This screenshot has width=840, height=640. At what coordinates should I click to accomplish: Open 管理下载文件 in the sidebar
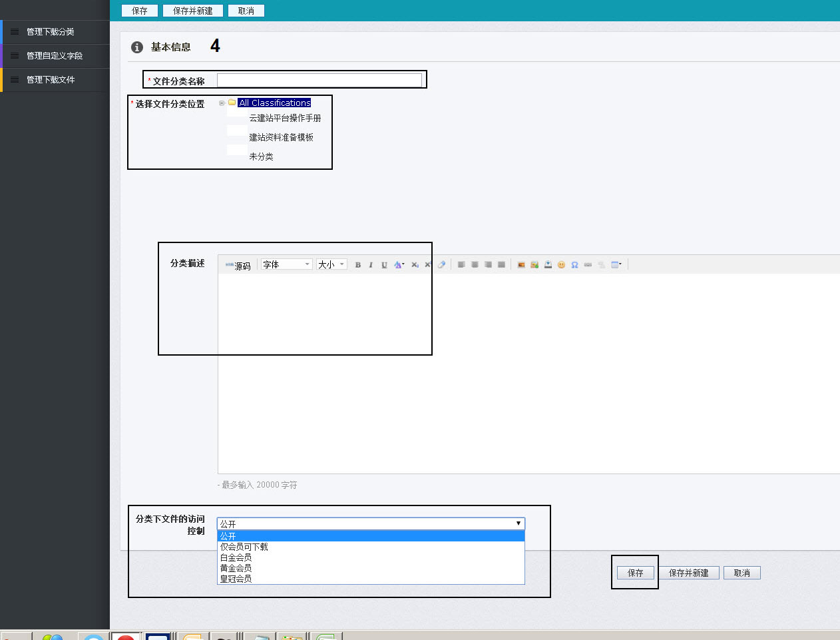coord(51,80)
